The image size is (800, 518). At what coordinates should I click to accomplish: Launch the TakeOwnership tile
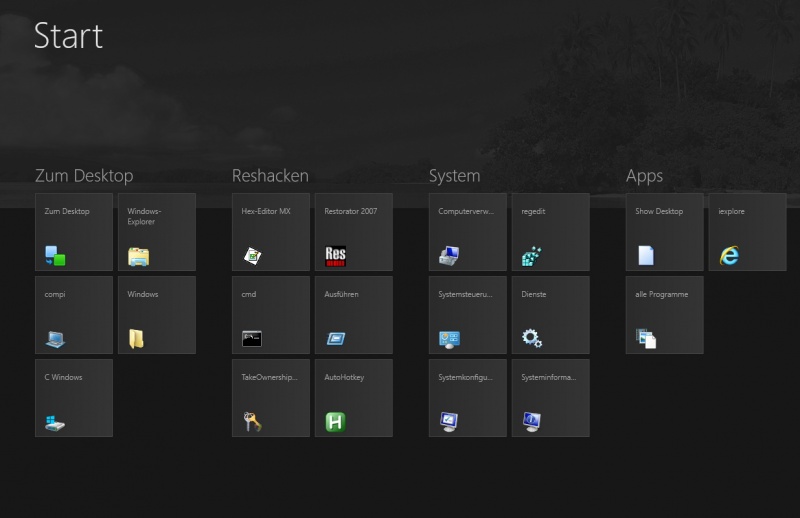coord(271,398)
